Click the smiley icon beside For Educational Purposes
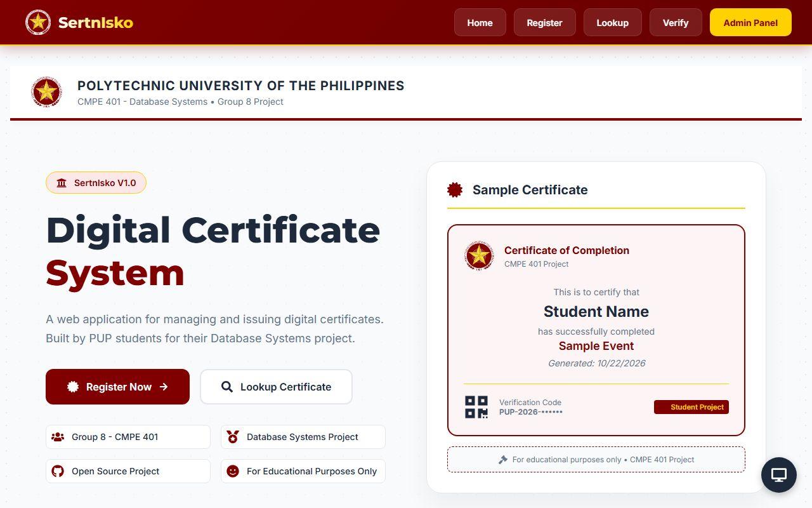 click(233, 471)
